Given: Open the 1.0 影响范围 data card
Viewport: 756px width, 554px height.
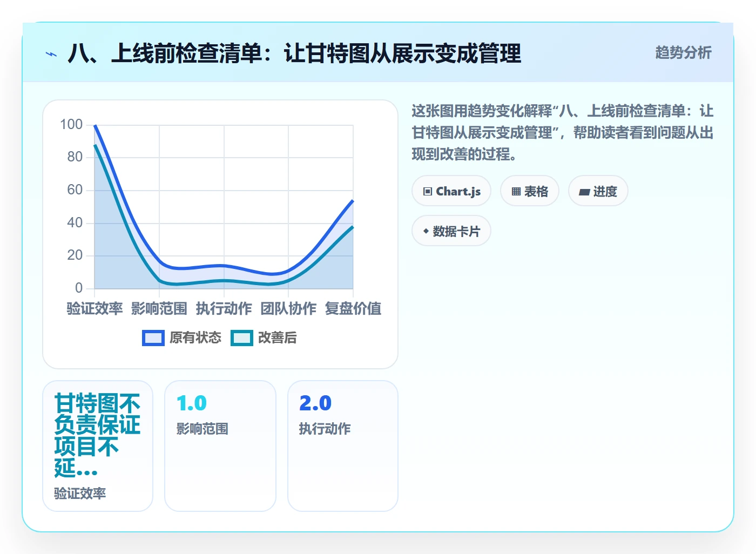Looking at the screenshot, I should coord(220,446).
